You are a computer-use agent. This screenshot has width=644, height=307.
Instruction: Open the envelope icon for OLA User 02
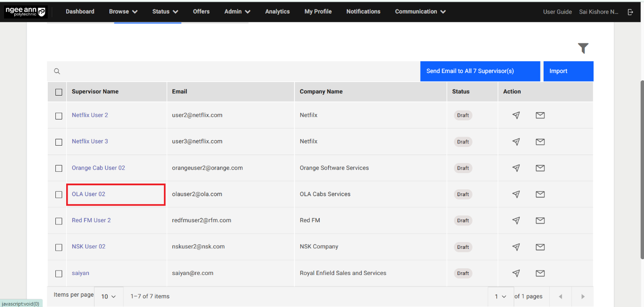pos(540,194)
